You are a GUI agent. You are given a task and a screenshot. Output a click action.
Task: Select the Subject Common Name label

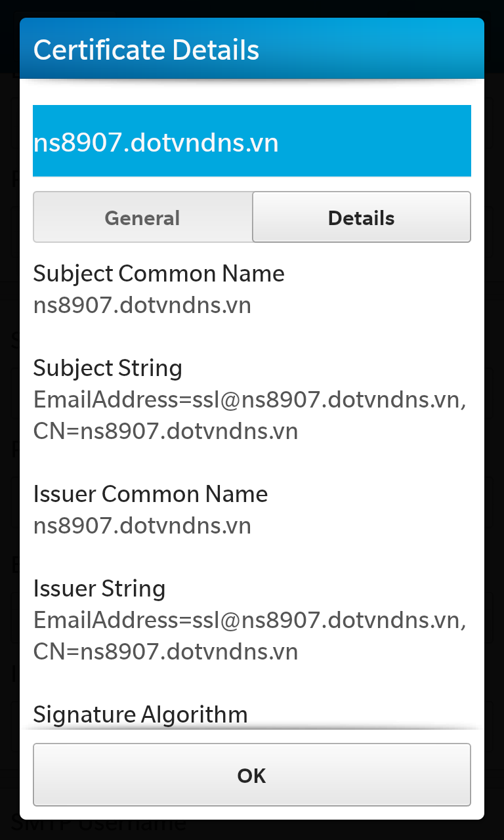[x=159, y=274]
